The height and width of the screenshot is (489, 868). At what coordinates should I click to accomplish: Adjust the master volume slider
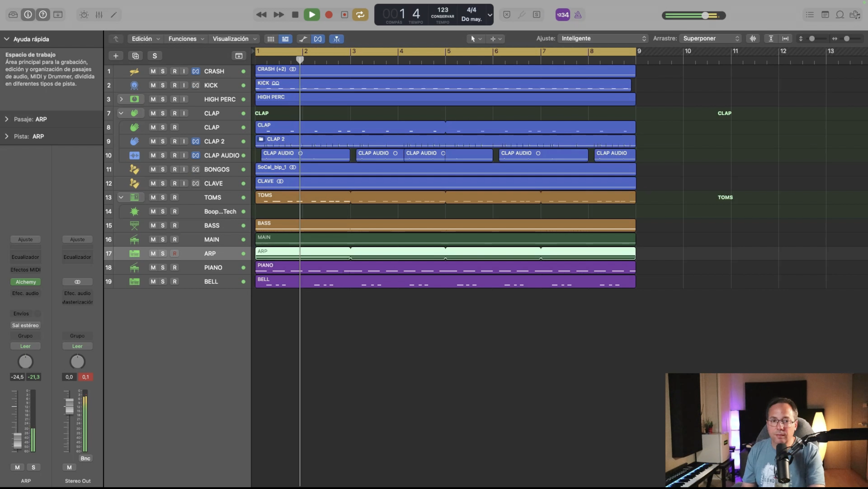[x=705, y=15]
